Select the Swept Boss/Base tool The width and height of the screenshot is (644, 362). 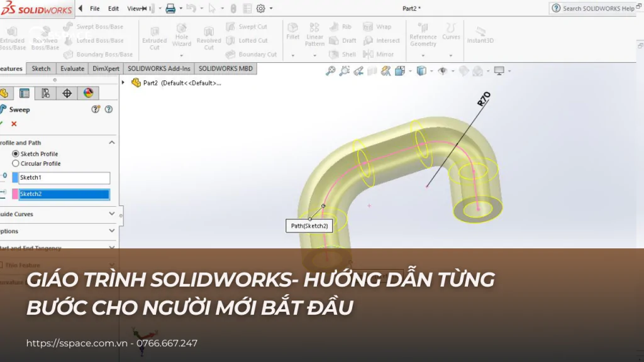[x=93, y=26]
